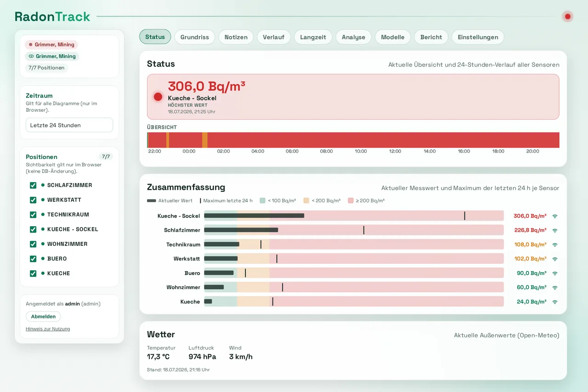Click the Abmelden button
This screenshot has width=588, height=392.
pos(43,317)
